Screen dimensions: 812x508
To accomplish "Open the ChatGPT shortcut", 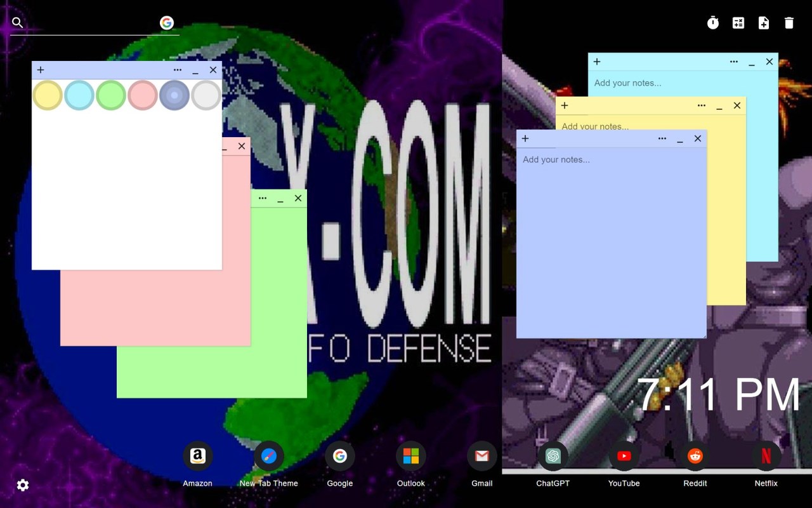I will coord(553,464).
